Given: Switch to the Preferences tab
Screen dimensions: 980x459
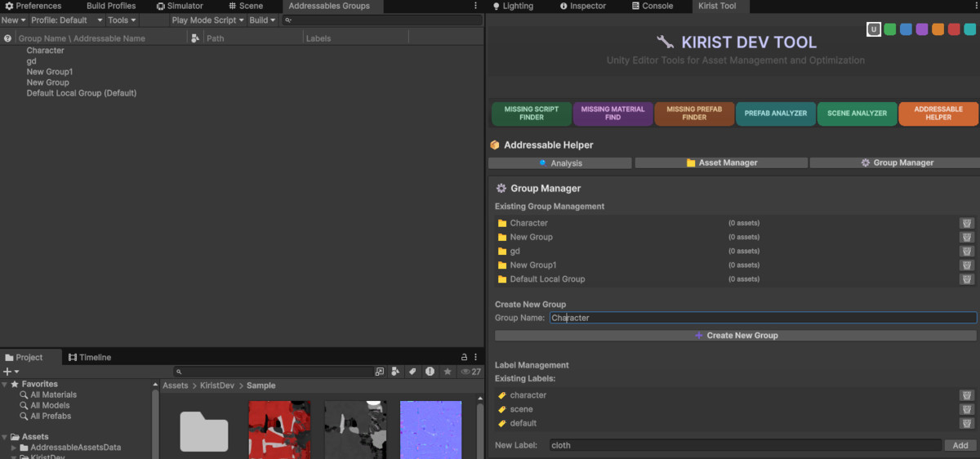Looking at the screenshot, I should [x=33, y=6].
